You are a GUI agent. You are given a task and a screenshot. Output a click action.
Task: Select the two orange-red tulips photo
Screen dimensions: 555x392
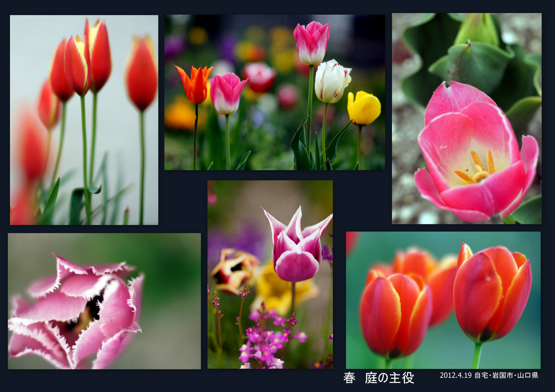click(443, 300)
